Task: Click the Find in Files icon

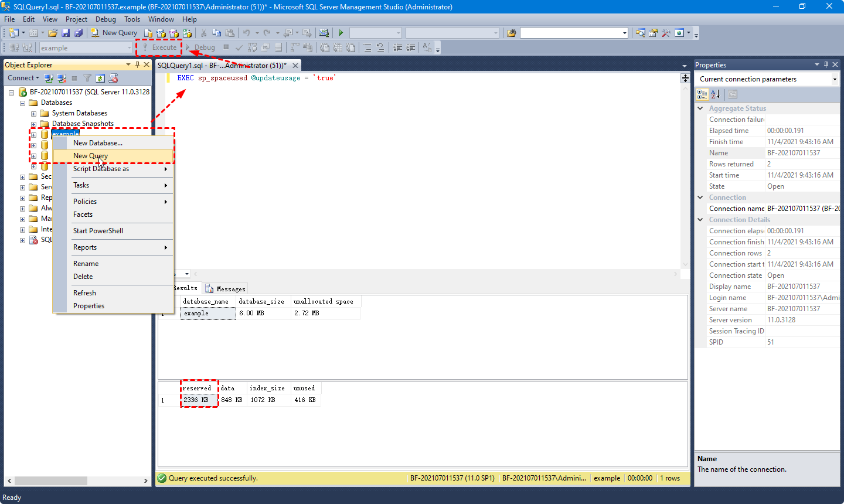Action: [511, 33]
